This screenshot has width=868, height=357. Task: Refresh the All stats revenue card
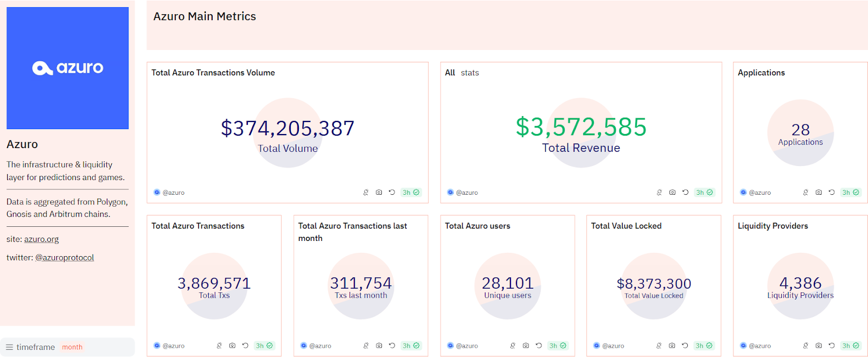pos(686,193)
